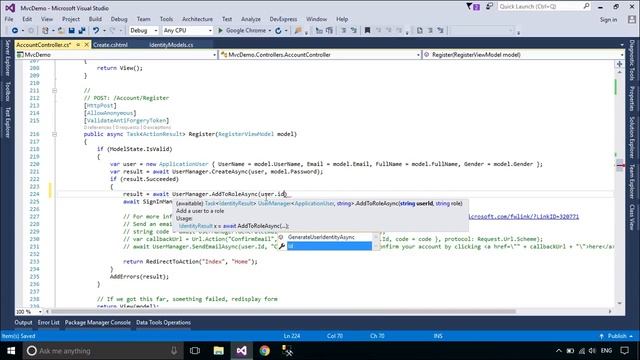Start debugging with the green play icon
The height and width of the screenshot is (360, 640).
pyautogui.click(x=220, y=31)
